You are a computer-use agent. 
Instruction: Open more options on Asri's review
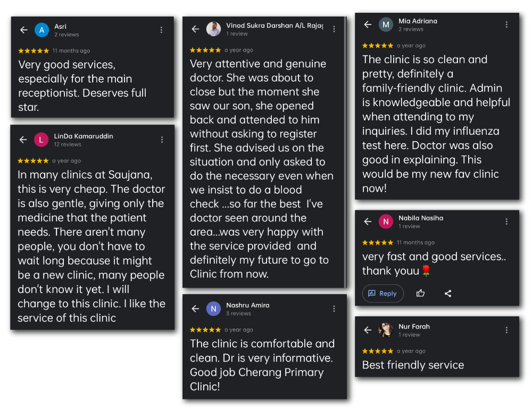click(161, 30)
